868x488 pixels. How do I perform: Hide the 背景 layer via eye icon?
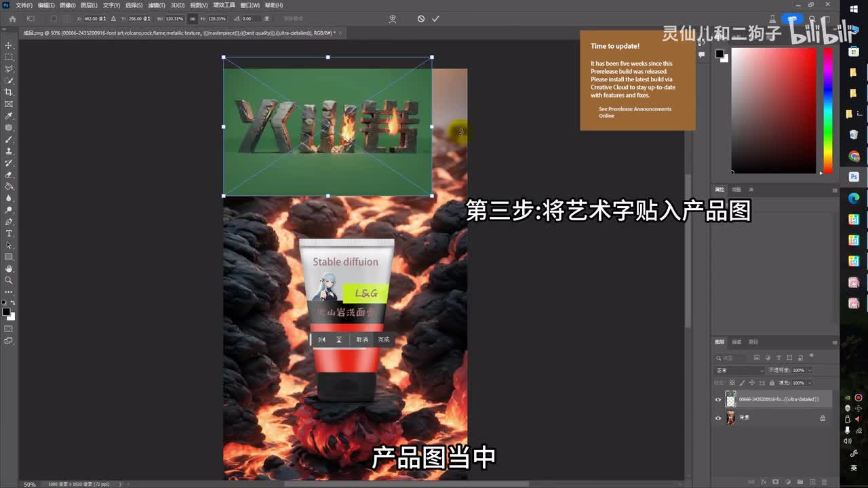tap(718, 418)
